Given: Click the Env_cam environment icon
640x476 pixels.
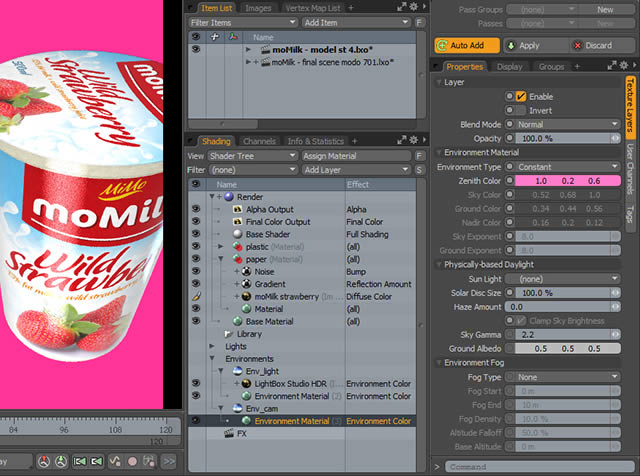Looking at the screenshot, I should click(x=238, y=408).
